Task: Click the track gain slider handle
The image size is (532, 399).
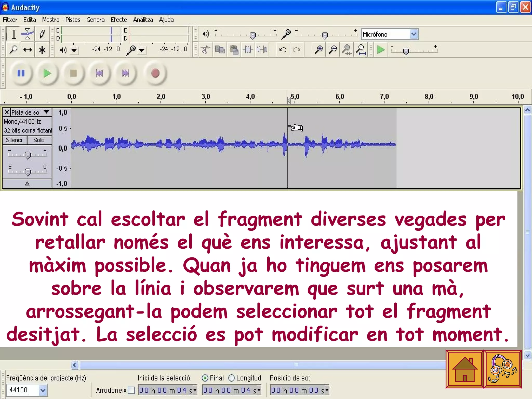Action: pos(28,155)
